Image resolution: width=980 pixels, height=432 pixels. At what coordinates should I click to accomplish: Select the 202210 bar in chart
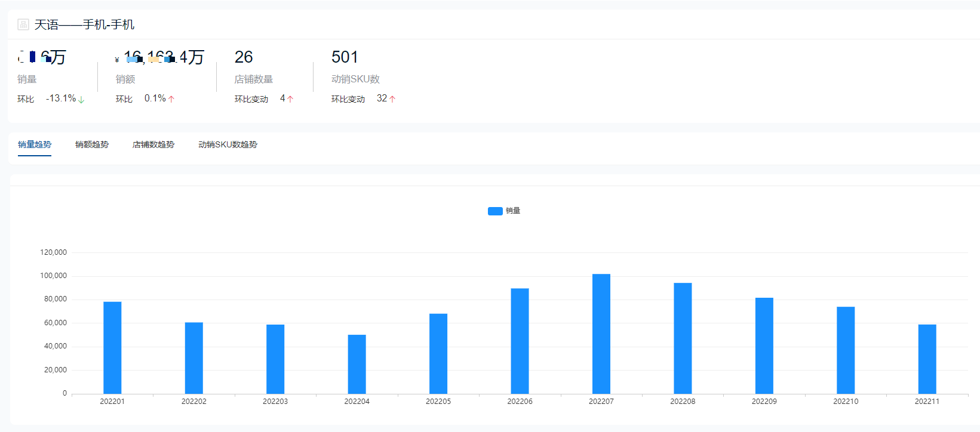(846, 350)
